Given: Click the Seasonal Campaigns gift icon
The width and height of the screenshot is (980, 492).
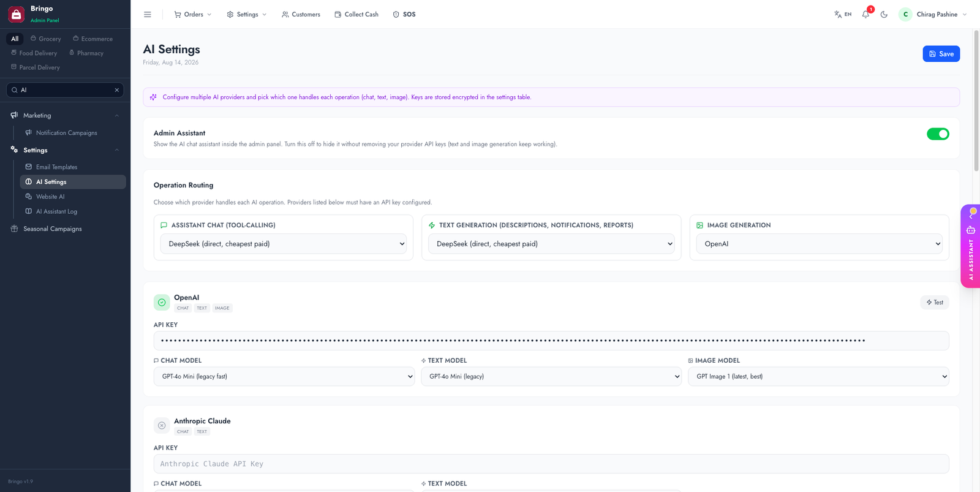Looking at the screenshot, I should click(x=14, y=229).
